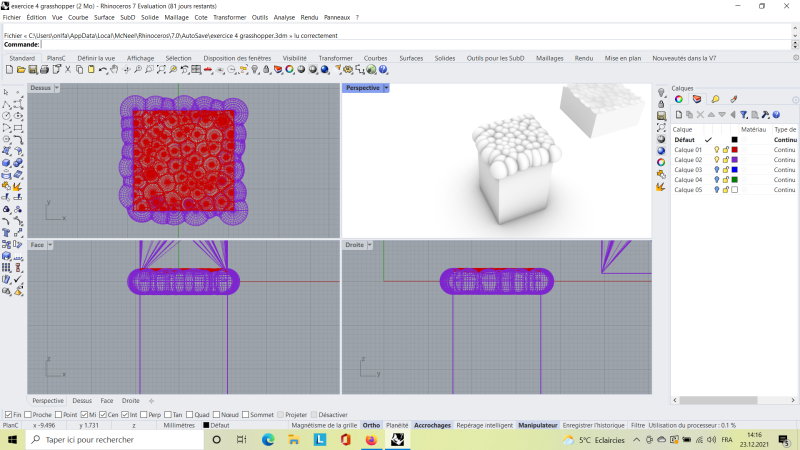Open the Perspective viewport dropdown arrow
Screen dimensions: 800x450
point(386,88)
